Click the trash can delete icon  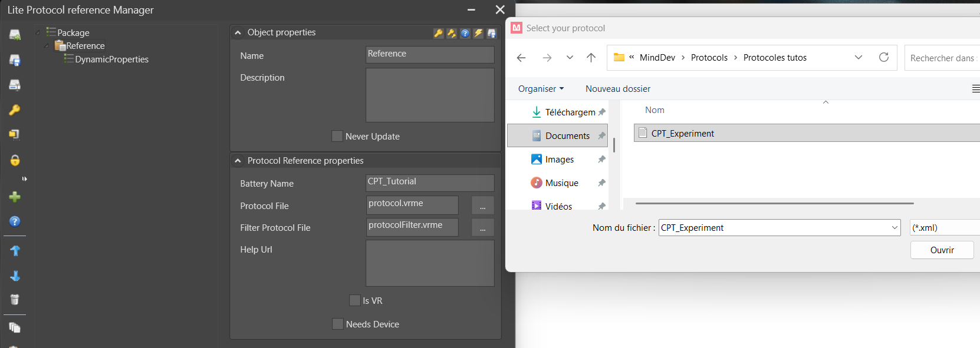pyautogui.click(x=15, y=300)
